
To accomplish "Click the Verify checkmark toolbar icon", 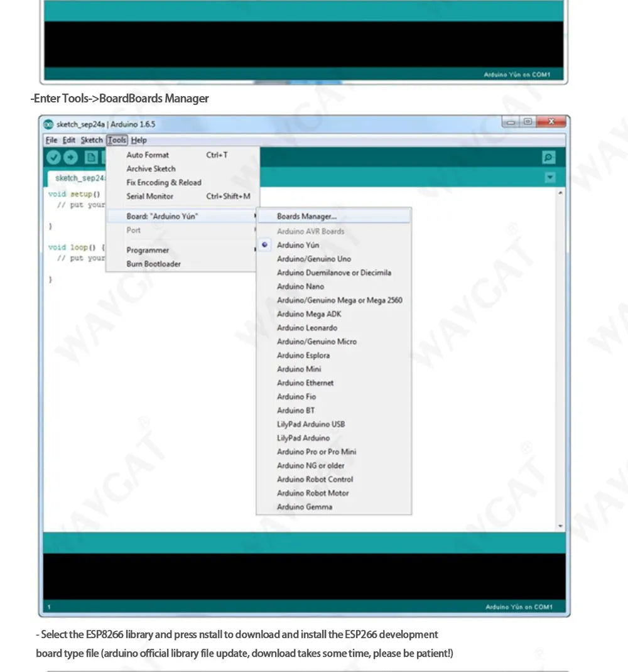I will pyautogui.click(x=53, y=158).
